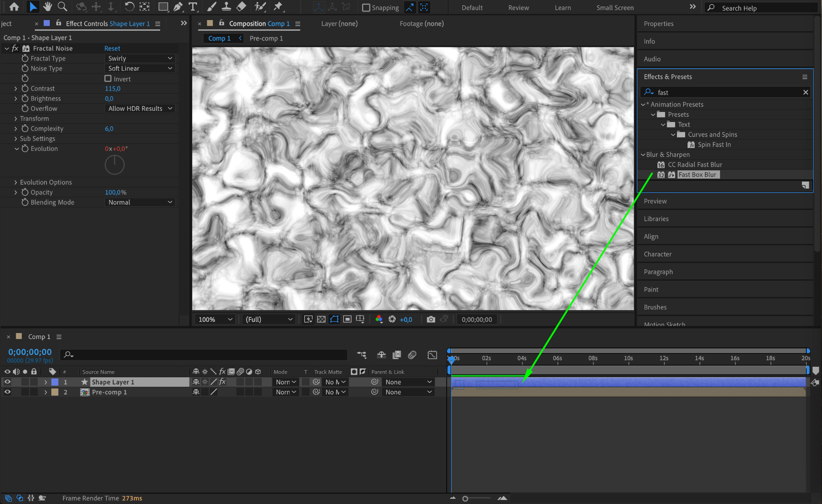
Task: Open the Fractal Type dropdown
Action: (x=140, y=58)
